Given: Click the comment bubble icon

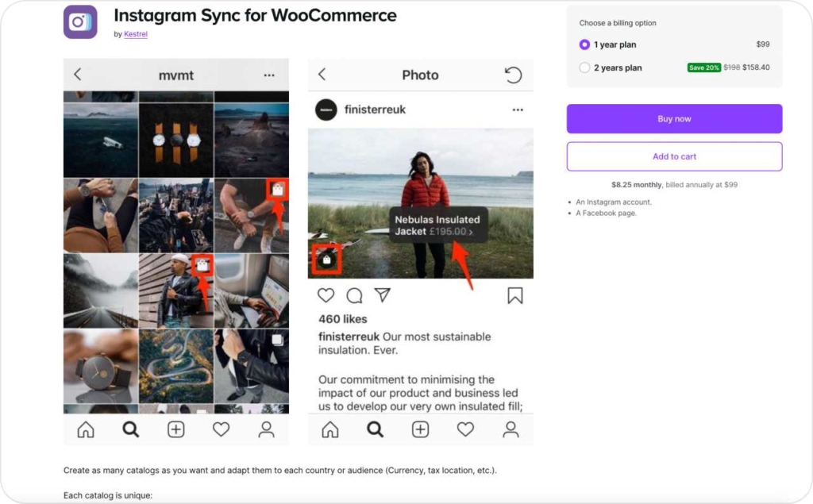Looking at the screenshot, I should click(354, 295).
